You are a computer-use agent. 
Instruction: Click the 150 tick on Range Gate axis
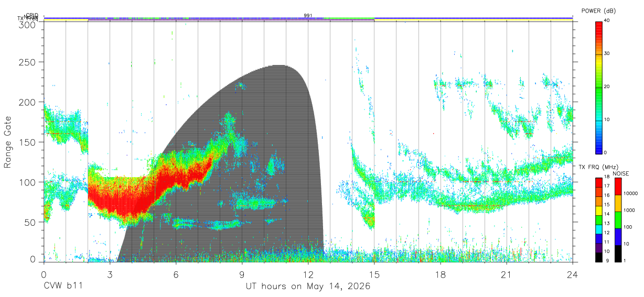[28, 142]
